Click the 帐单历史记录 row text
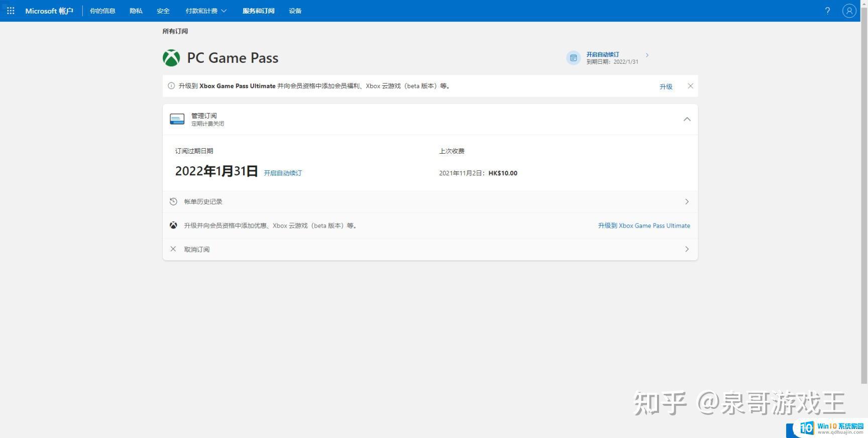 (x=203, y=201)
